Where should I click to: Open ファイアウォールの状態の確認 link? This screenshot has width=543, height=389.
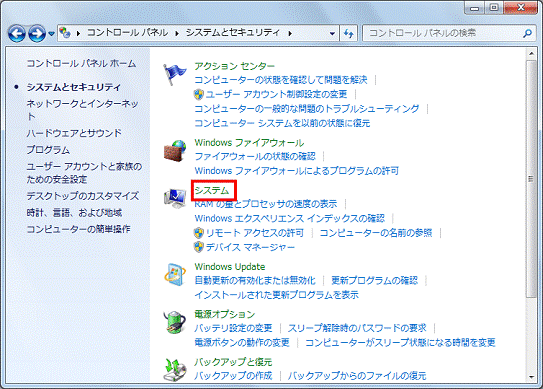255,157
